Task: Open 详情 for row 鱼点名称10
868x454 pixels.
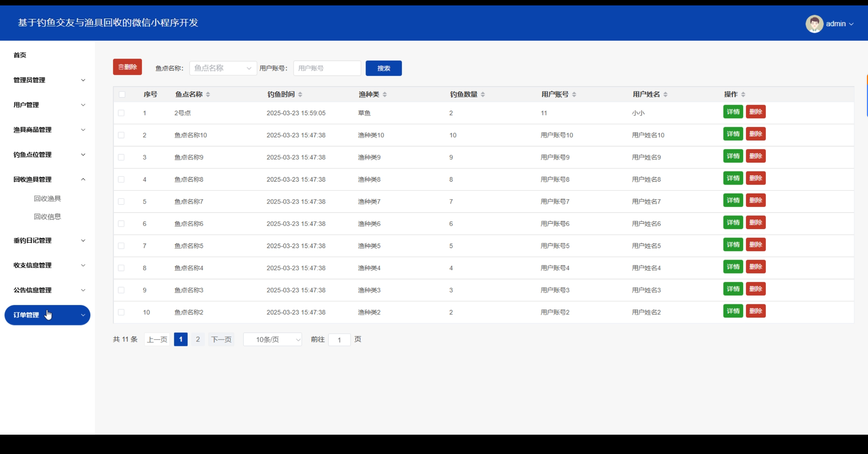Action: [x=733, y=134]
